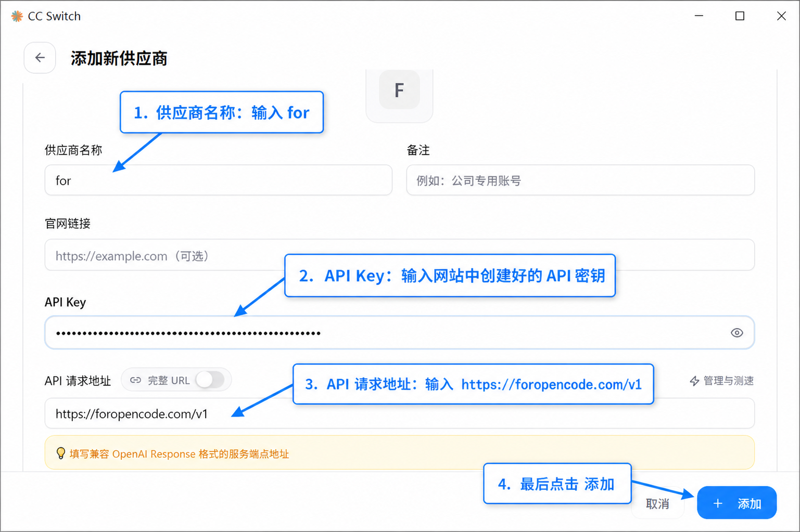The width and height of the screenshot is (800, 532).
Task: Click the 取消 button
Action: (657, 503)
